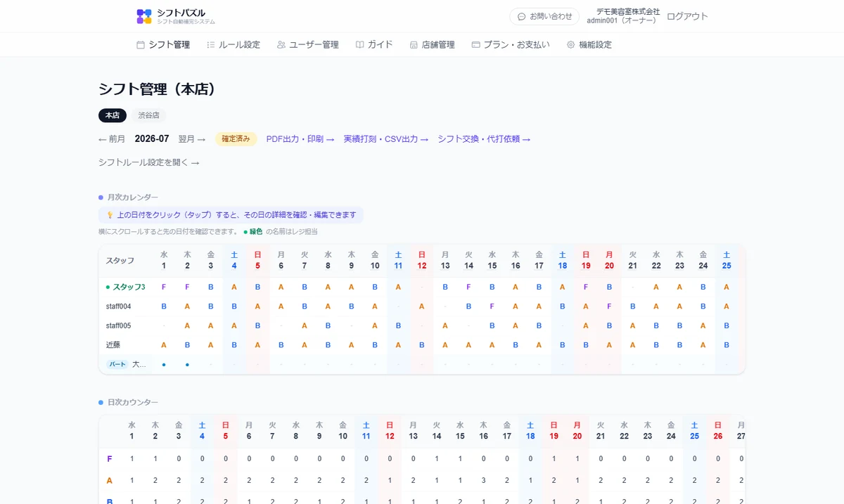
Task: Select day 12 (日) in monthly calendar header
Action: pos(422,260)
